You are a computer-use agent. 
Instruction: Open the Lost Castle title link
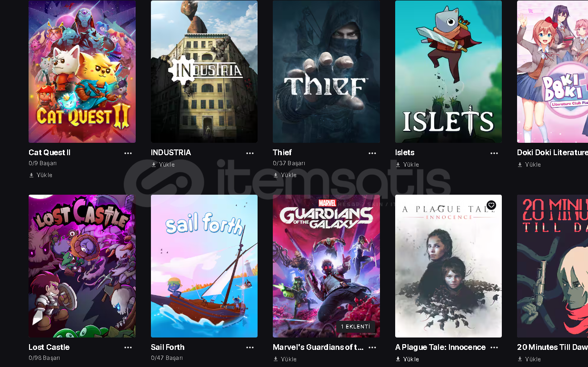pos(49,347)
